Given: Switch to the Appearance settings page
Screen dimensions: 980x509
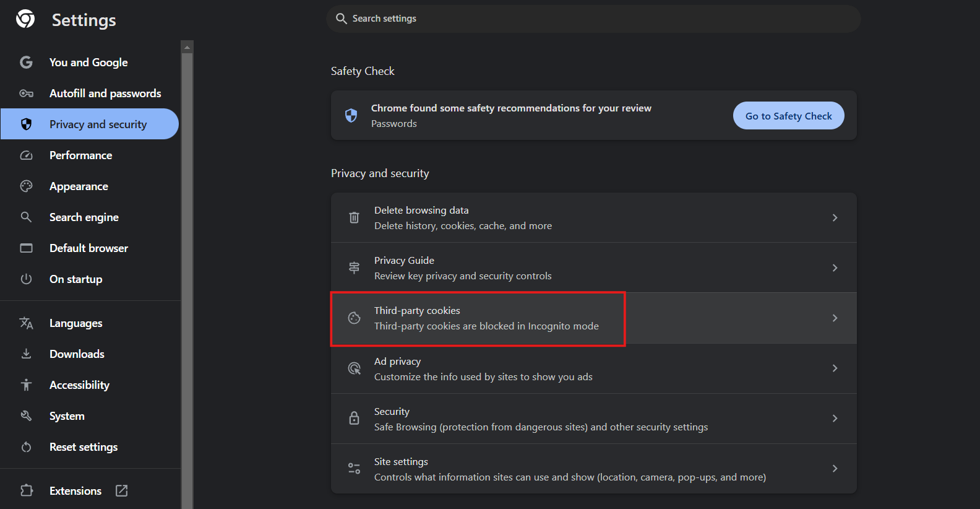Looking at the screenshot, I should point(79,186).
